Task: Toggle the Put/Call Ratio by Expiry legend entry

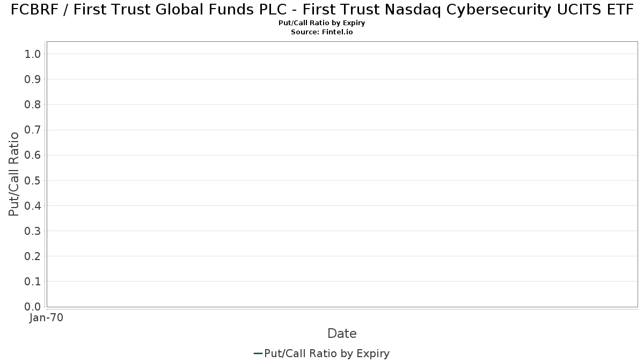Action: pos(327,353)
